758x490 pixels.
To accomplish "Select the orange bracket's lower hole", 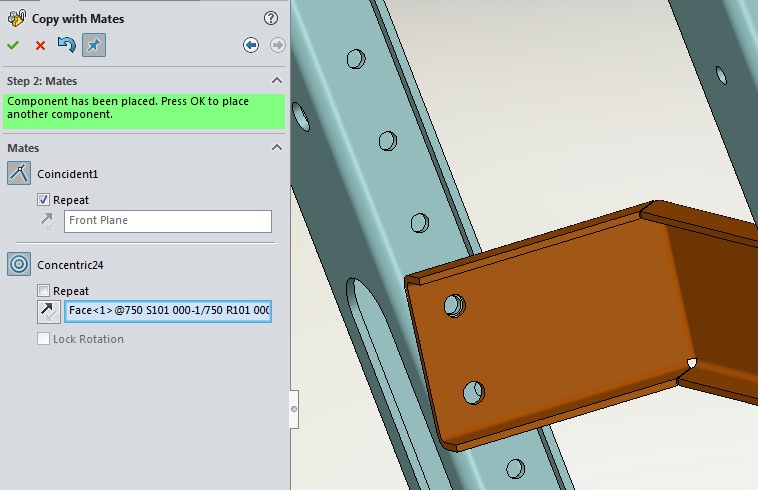I will click(x=474, y=392).
